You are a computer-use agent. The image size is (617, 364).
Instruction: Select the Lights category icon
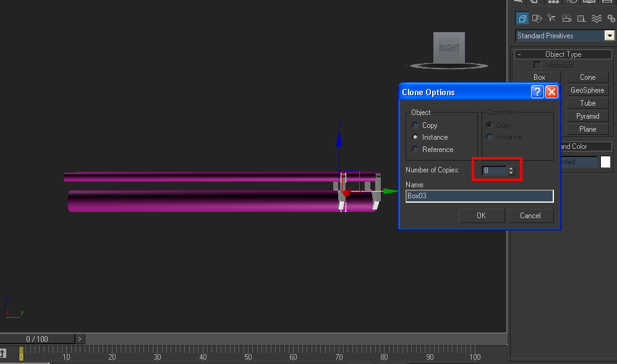tap(551, 19)
